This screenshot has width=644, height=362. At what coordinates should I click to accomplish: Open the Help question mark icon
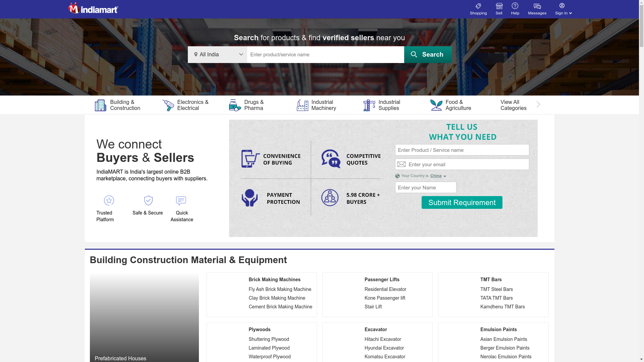515,6
